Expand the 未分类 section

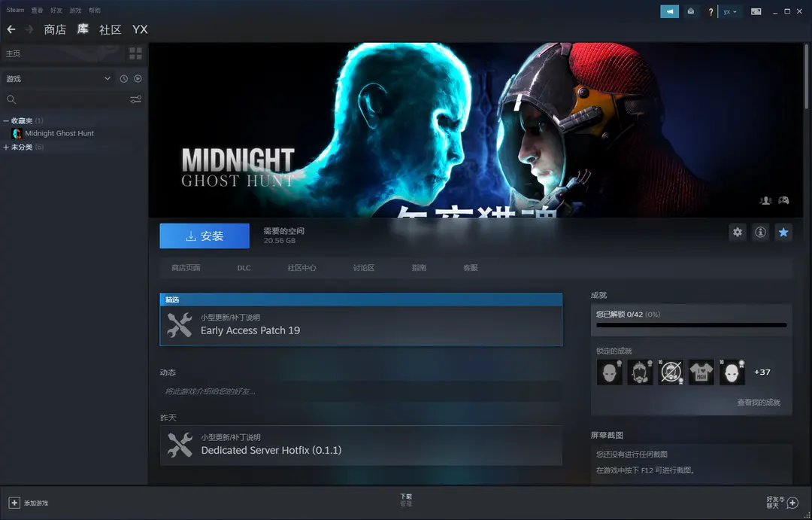coord(6,147)
